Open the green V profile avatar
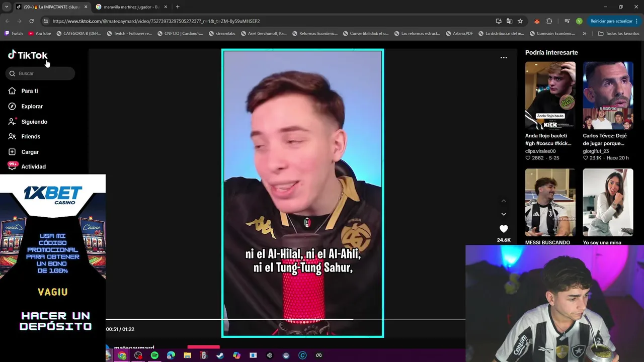 tap(579, 21)
